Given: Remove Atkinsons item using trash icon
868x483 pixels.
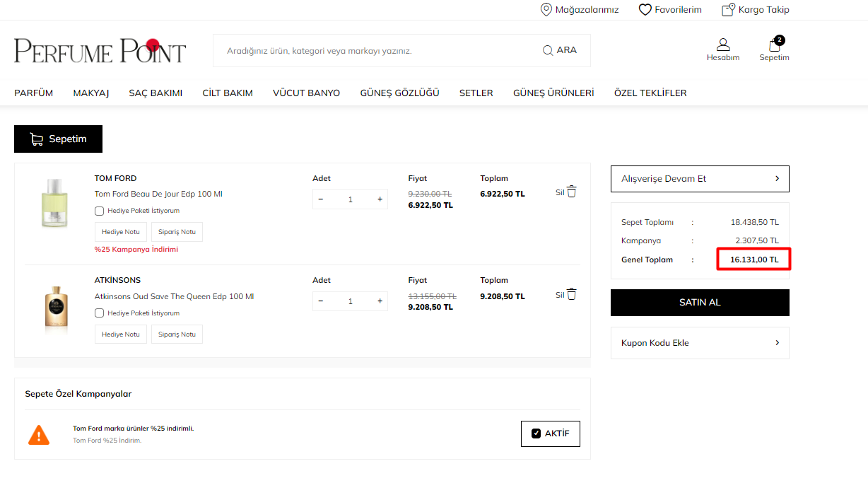Looking at the screenshot, I should point(572,294).
